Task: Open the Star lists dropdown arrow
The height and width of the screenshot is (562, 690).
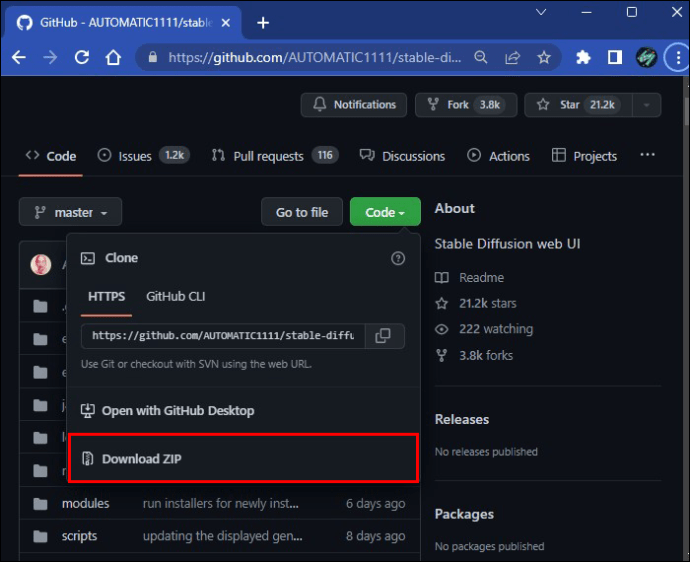Action: pos(646,105)
